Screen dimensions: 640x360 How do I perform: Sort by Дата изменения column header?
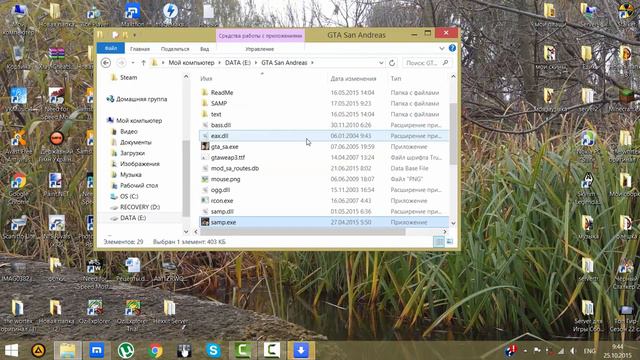[353, 79]
